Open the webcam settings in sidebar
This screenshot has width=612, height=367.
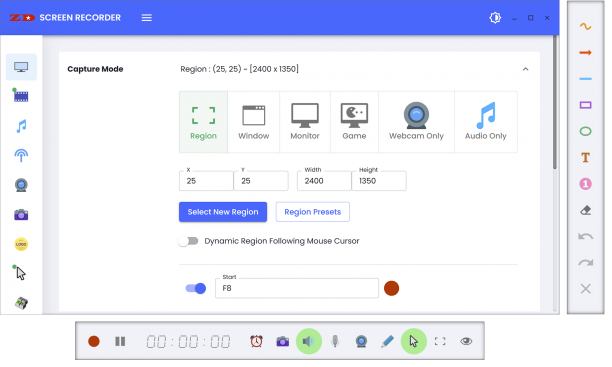(x=21, y=185)
